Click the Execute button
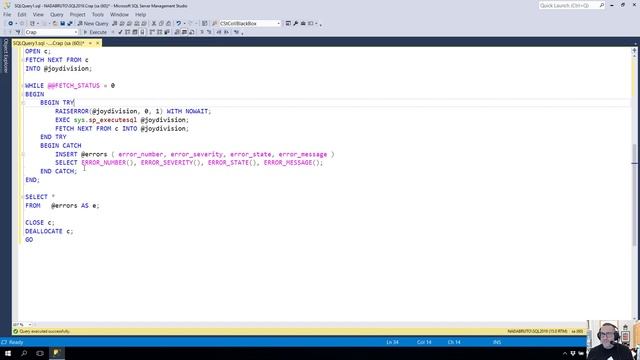This screenshot has width=640, height=360. 95,32
